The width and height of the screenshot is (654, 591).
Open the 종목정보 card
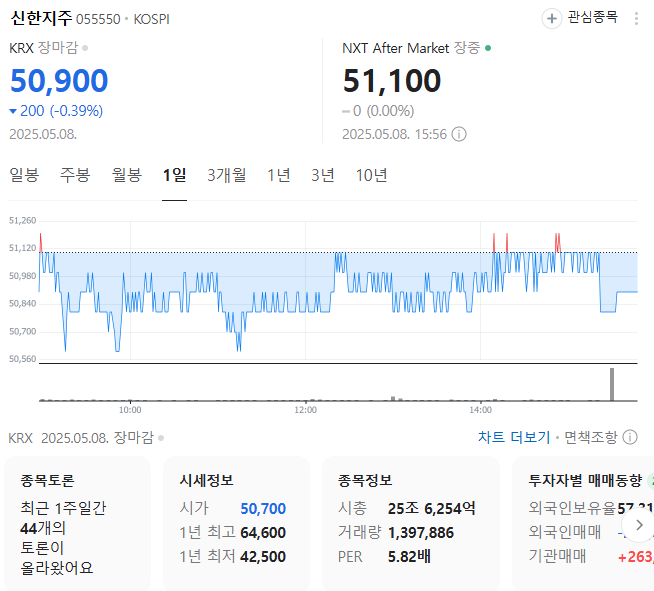[411, 523]
